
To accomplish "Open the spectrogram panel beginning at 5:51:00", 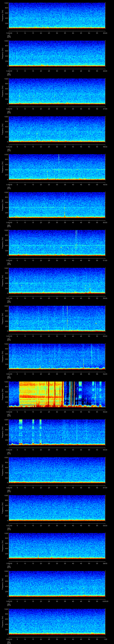I will (x=57, y=280).
